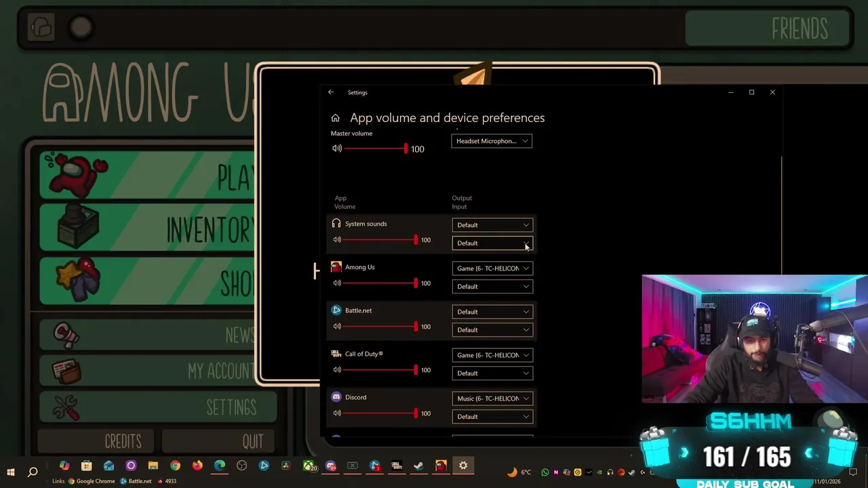The width and height of the screenshot is (868, 488).
Task: Open OBS Studio from the taskbar
Action: coord(242,466)
